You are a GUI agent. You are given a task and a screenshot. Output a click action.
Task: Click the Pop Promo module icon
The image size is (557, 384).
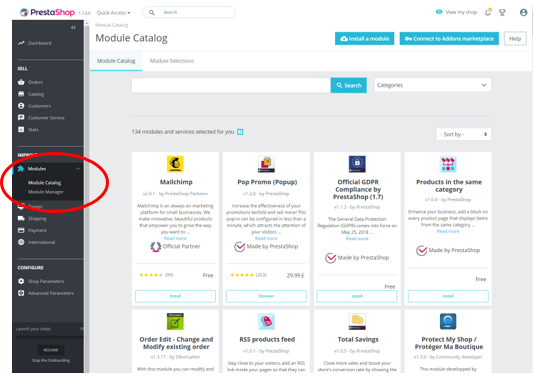click(x=266, y=164)
